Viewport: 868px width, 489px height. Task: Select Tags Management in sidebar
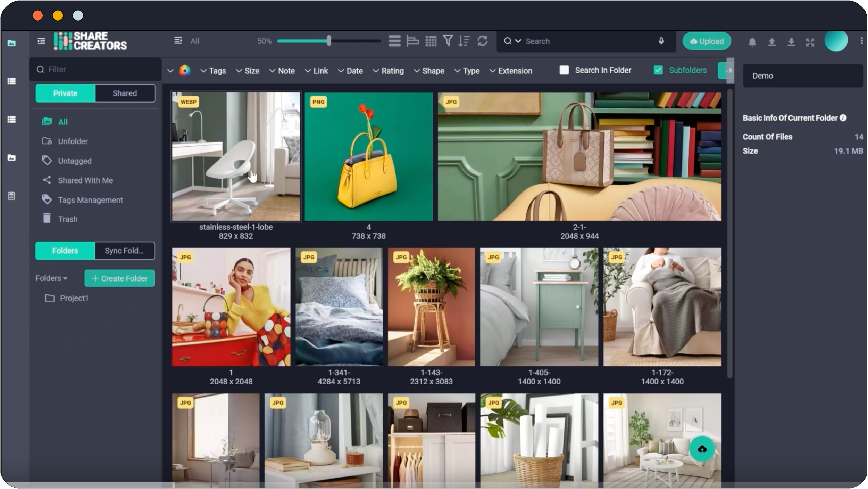click(x=90, y=200)
